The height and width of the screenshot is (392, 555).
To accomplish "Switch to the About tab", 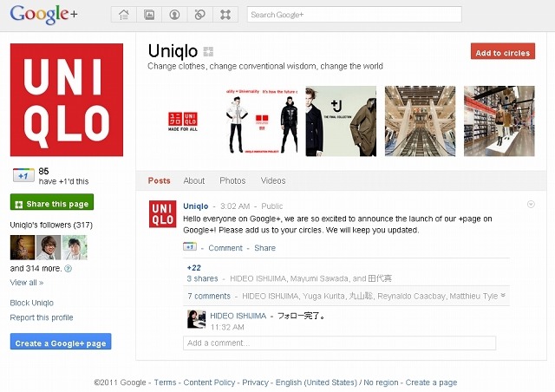I will (x=194, y=180).
